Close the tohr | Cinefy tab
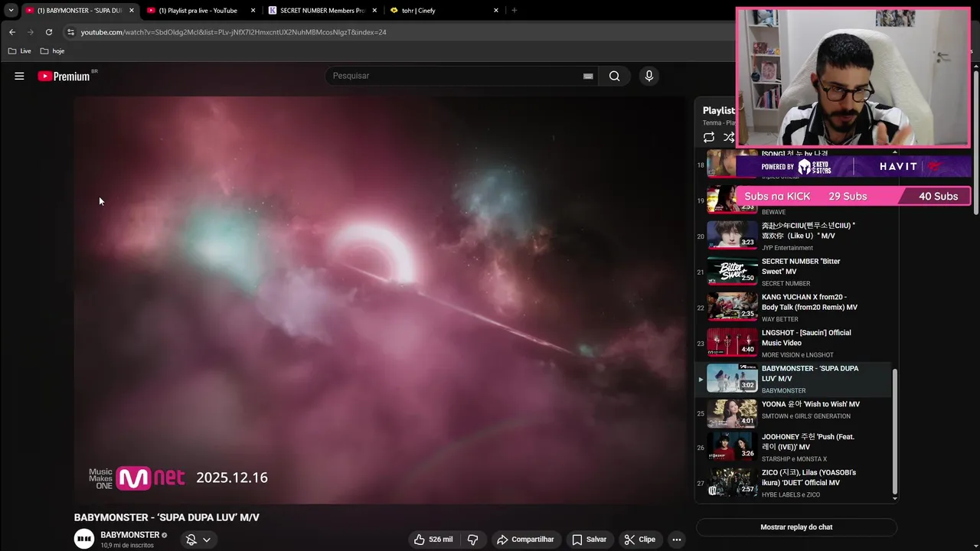The width and height of the screenshot is (980, 551). click(496, 11)
